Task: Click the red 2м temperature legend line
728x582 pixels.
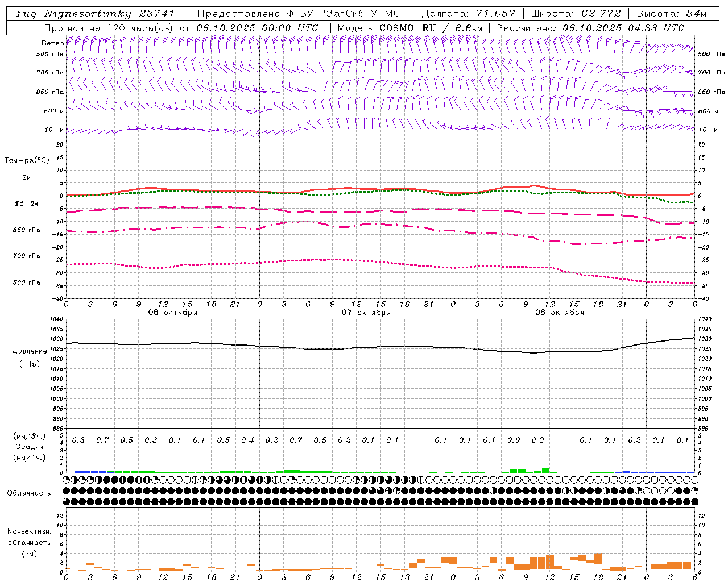Action: (x=26, y=184)
